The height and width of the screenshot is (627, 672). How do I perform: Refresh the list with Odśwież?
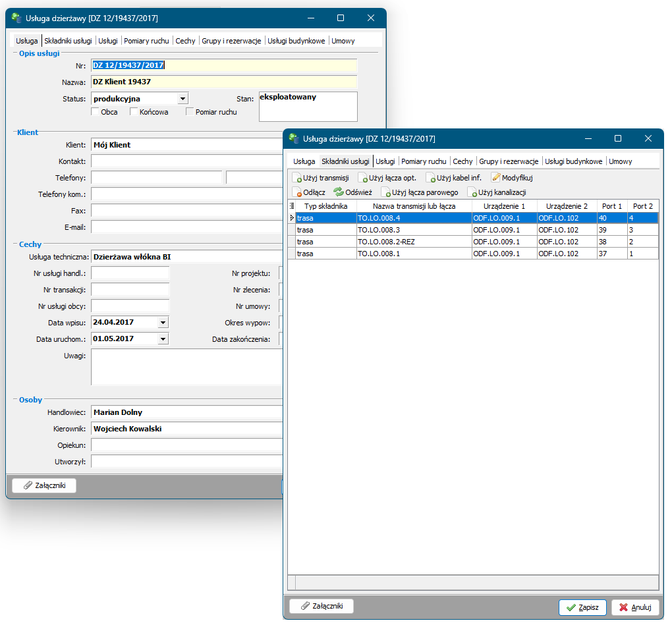(x=352, y=192)
